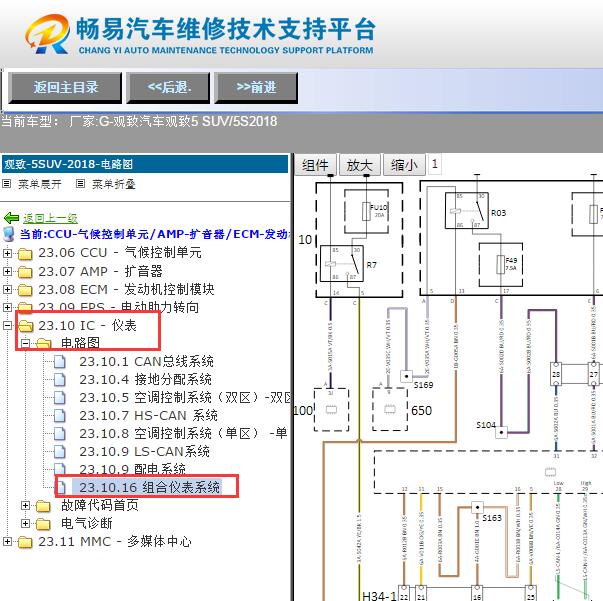Click the 23.10.8 空调控制系统 document icon

pos(60,433)
